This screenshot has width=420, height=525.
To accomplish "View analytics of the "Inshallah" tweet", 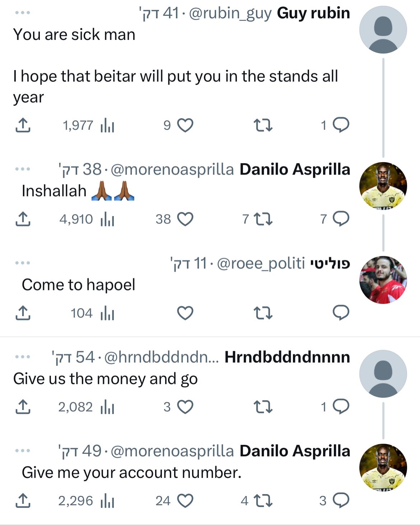I will [107, 219].
